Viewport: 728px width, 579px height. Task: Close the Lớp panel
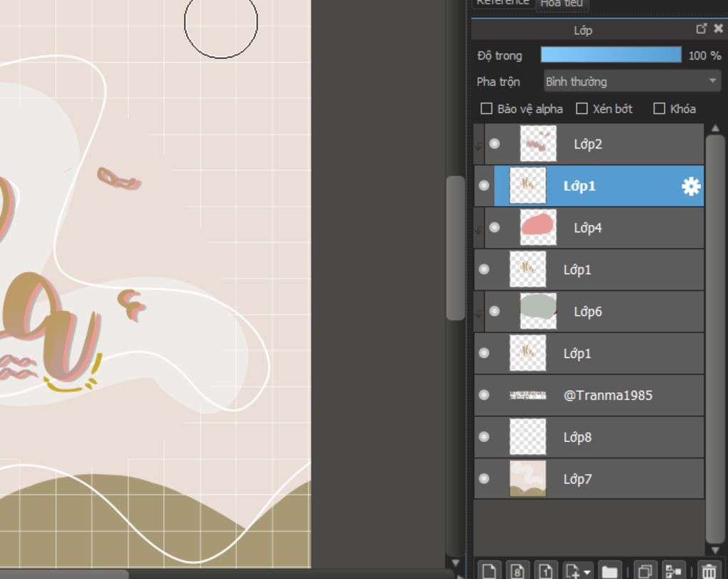718,28
